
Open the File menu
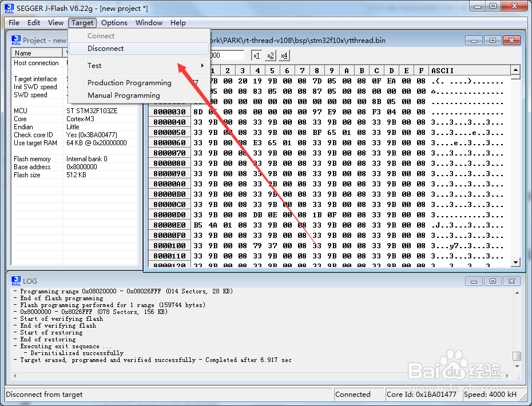point(14,23)
